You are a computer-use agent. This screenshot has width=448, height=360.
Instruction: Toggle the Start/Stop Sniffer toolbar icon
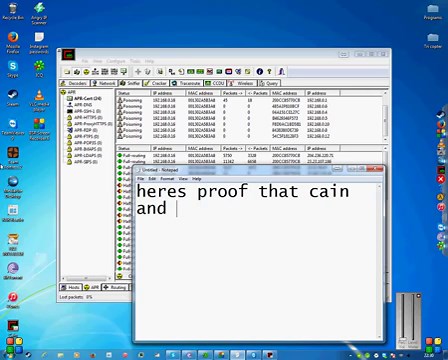[77, 72]
